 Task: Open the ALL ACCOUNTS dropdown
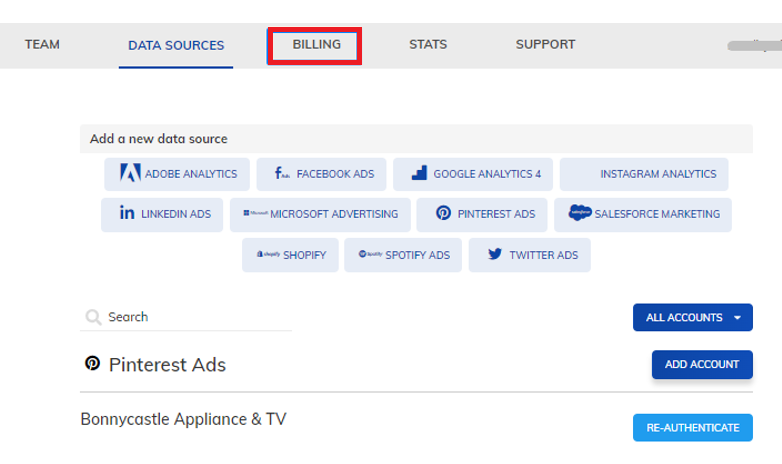[x=693, y=317]
